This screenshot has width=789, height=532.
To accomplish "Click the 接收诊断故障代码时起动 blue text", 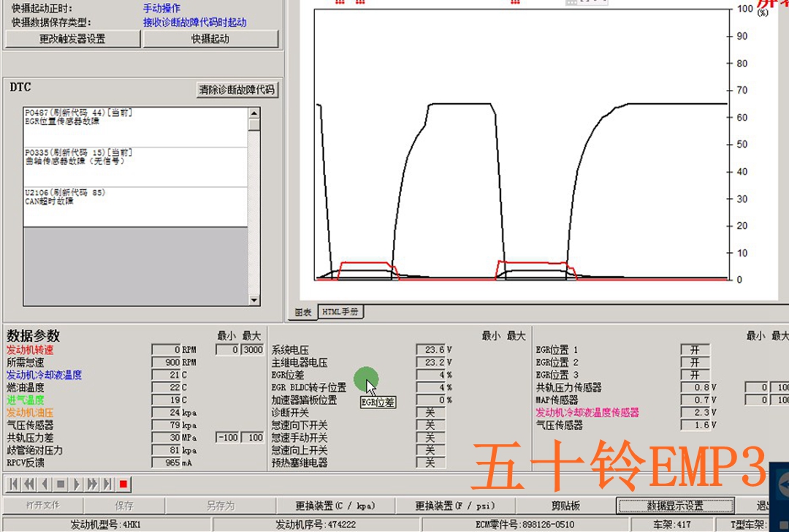I will [x=195, y=23].
